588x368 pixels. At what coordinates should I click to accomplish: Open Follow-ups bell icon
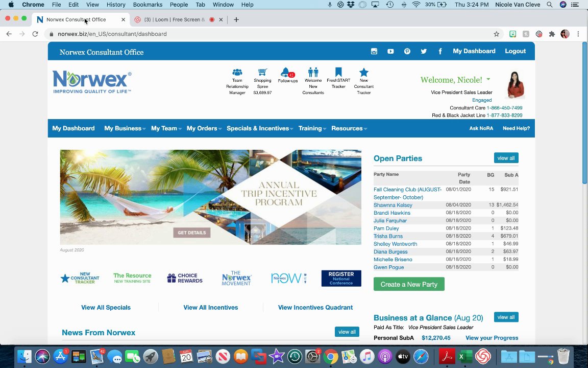(x=287, y=73)
